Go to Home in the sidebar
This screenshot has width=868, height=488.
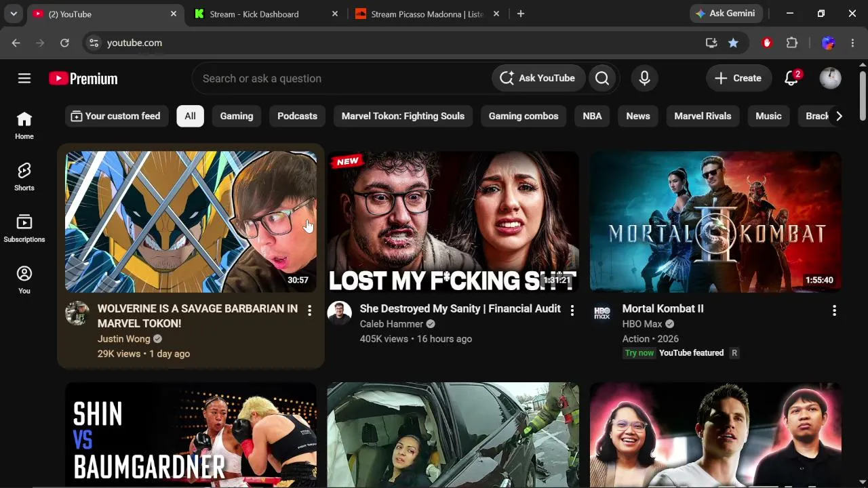point(24,126)
